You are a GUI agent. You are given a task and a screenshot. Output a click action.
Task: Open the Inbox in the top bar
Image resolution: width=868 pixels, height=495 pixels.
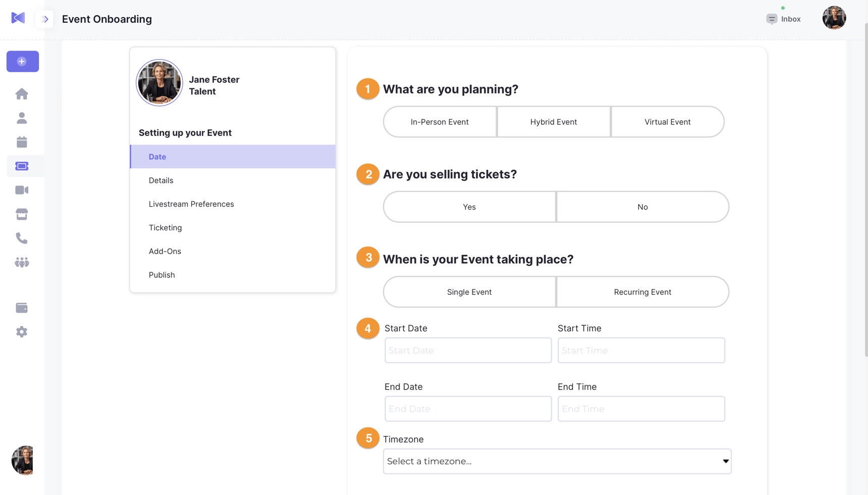(x=783, y=19)
